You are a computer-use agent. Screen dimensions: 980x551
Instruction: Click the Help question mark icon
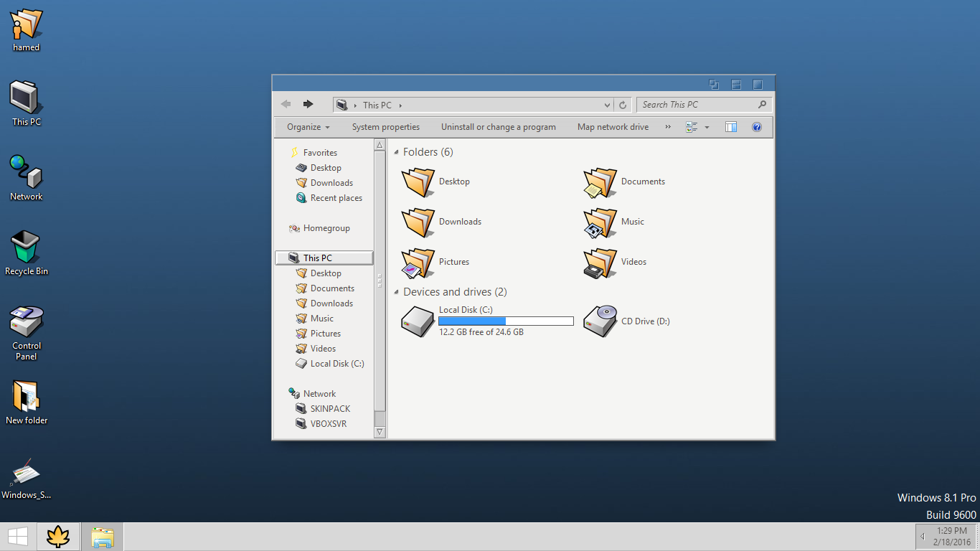(756, 127)
